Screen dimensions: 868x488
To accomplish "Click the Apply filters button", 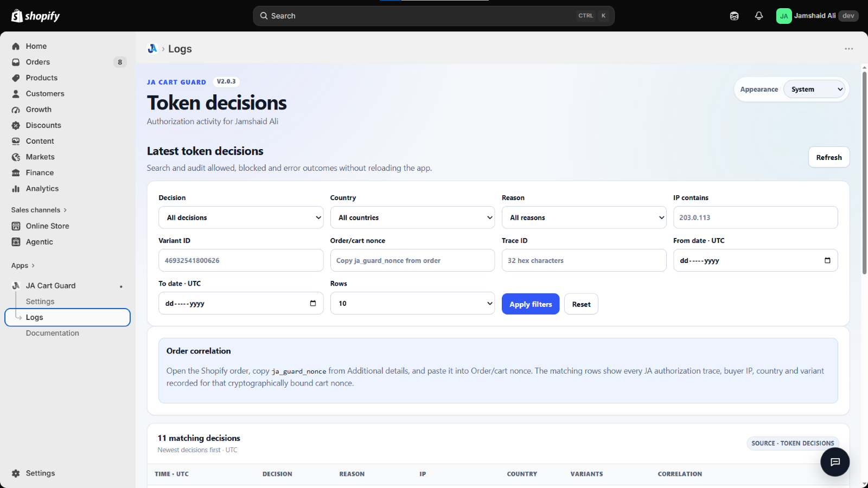I will (531, 304).
